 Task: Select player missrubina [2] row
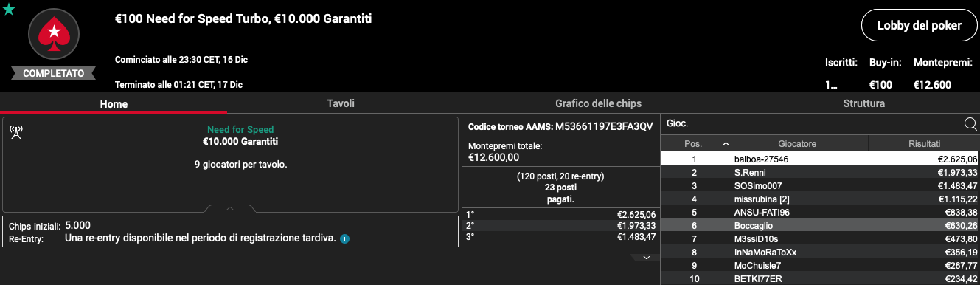point(820,199)
